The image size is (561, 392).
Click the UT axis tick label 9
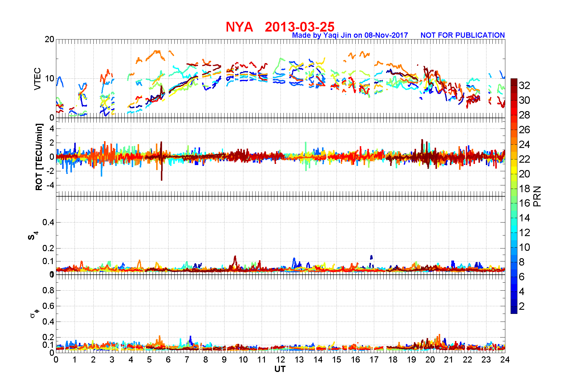(x=224, y=360)
